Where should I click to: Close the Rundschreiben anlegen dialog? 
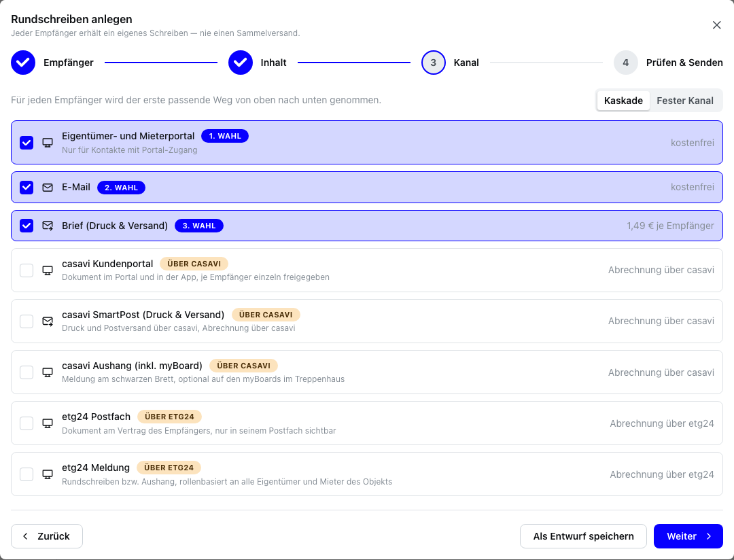pos(717,25)
